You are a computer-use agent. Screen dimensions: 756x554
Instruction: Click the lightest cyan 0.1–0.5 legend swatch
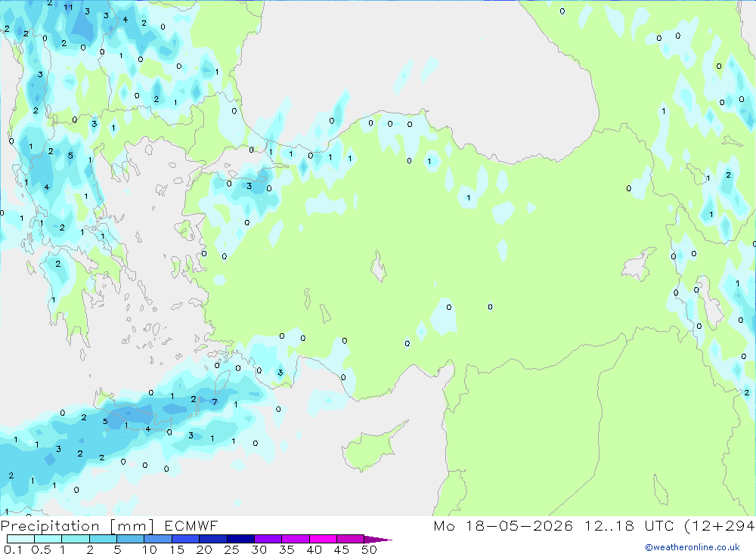tap(20, 539)
